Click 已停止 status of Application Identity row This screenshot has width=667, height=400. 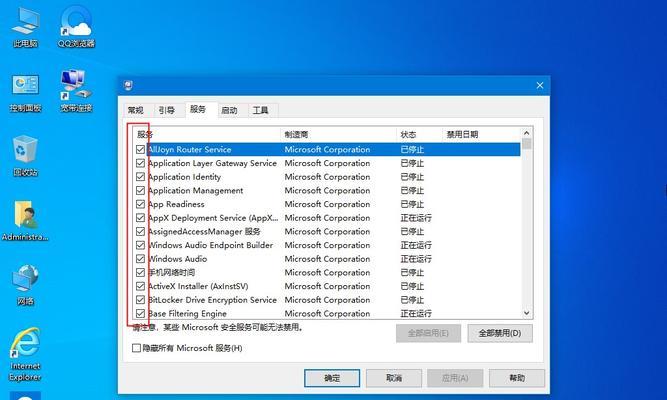(412, 177)
